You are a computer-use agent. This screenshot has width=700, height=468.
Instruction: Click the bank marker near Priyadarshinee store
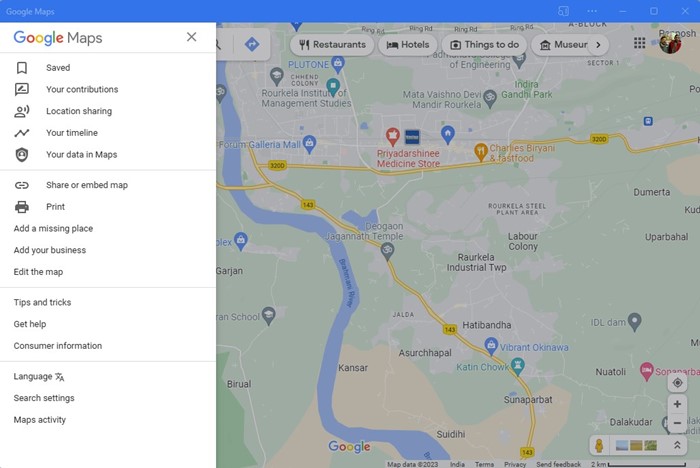click(x=412, y=137)
